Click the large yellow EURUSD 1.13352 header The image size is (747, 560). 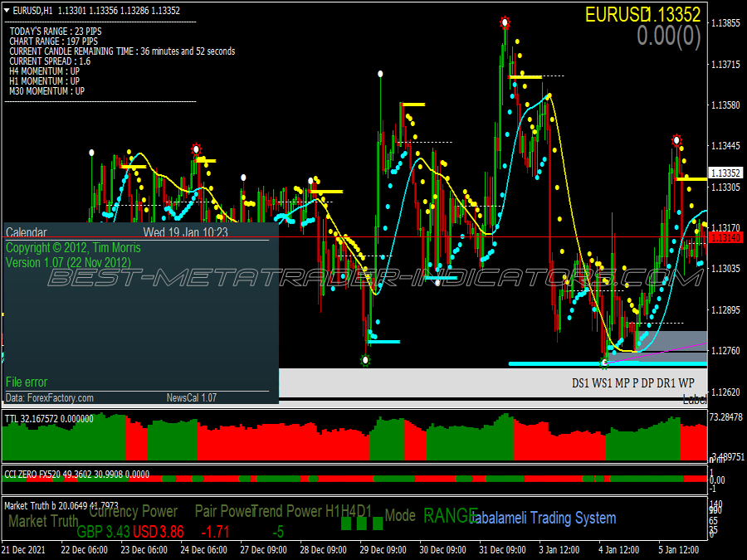pyautogui.click(x=642, y=15)
